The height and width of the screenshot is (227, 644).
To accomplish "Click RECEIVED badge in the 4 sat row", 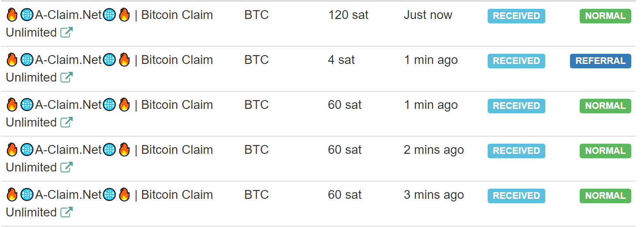I will pos(516,61).
